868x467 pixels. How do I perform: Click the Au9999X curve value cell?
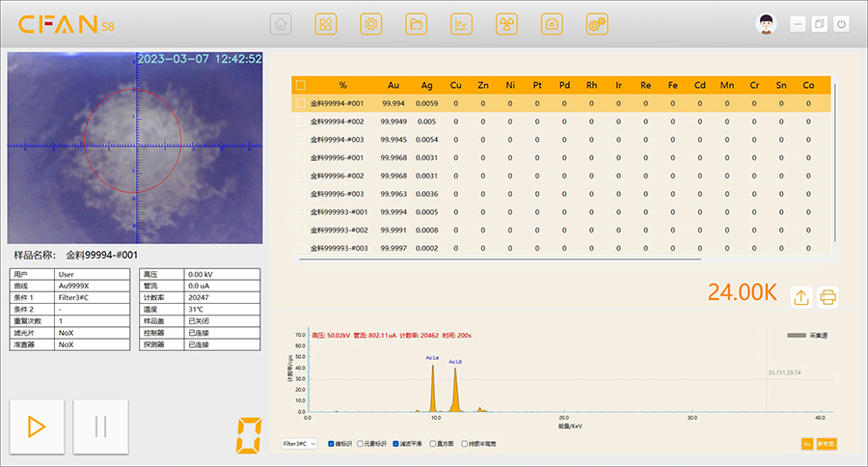[x=93, y=286]
